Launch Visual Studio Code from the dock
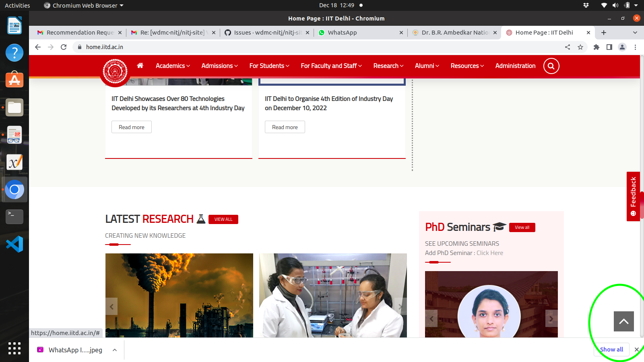Screen dimensions: 644x362 pyautogui.click(x=14, y=244)
